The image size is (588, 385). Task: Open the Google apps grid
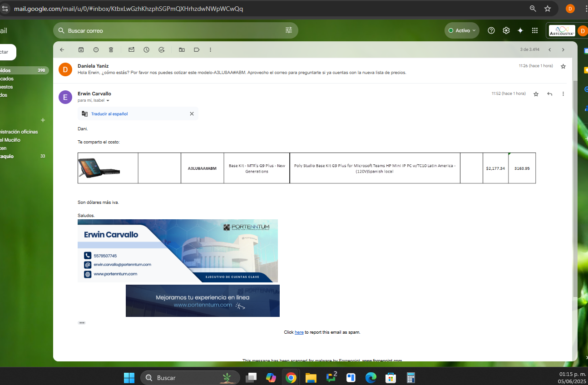point(535,30)
